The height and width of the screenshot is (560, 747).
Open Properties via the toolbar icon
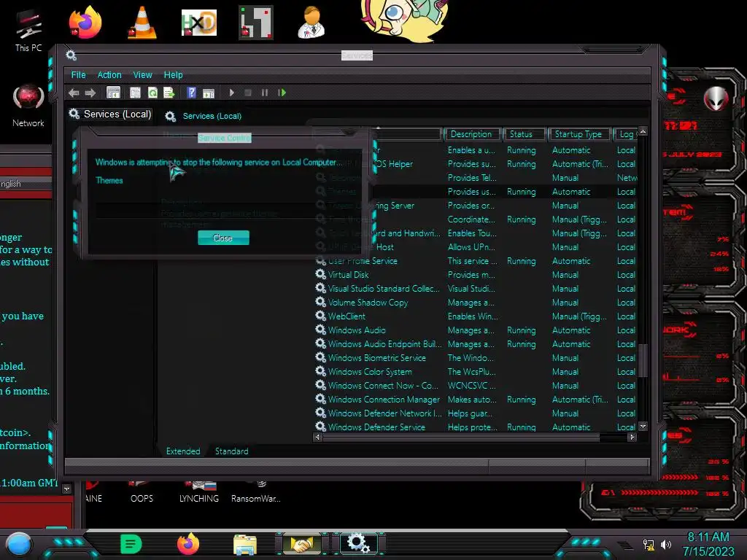(x=135, y=93)
